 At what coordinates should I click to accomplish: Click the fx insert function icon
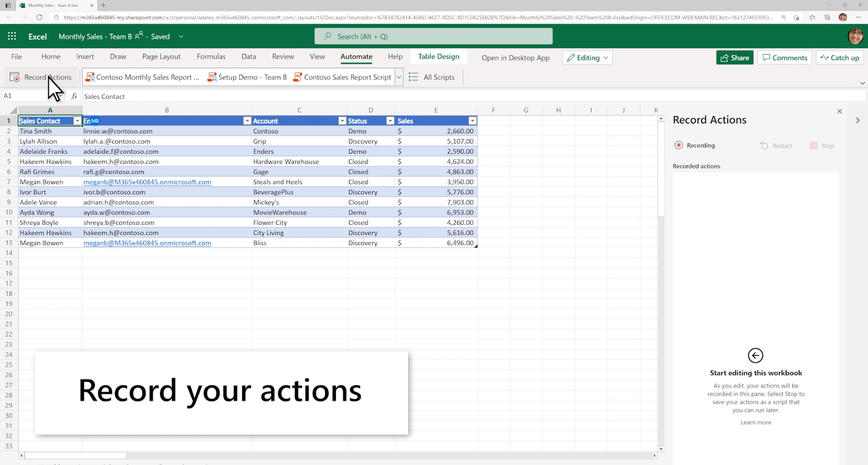click(74, 96)
